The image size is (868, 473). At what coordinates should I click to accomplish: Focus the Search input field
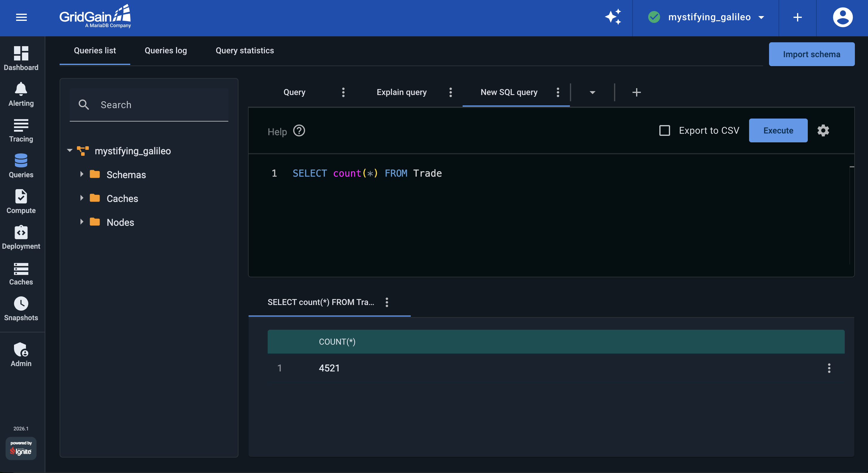point(149,105)
